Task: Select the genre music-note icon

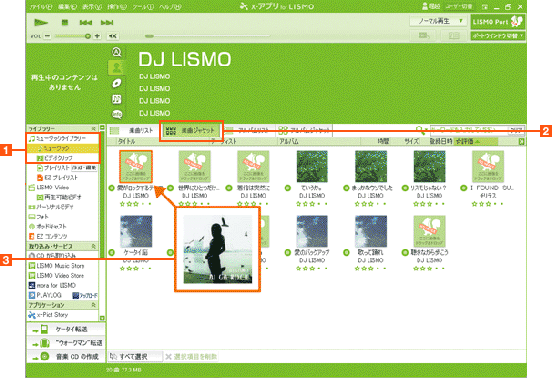Action: 117,99
